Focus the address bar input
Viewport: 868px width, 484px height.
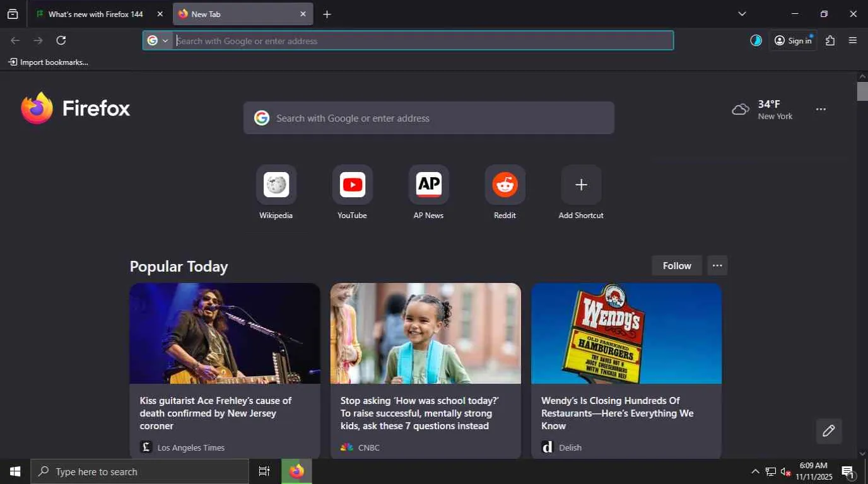(423, 40)
